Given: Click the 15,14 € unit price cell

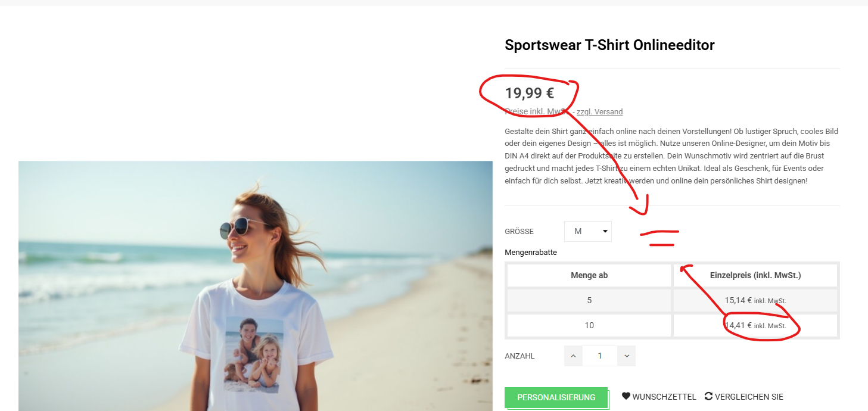Looking at the screenshot, I should (755, 300).
